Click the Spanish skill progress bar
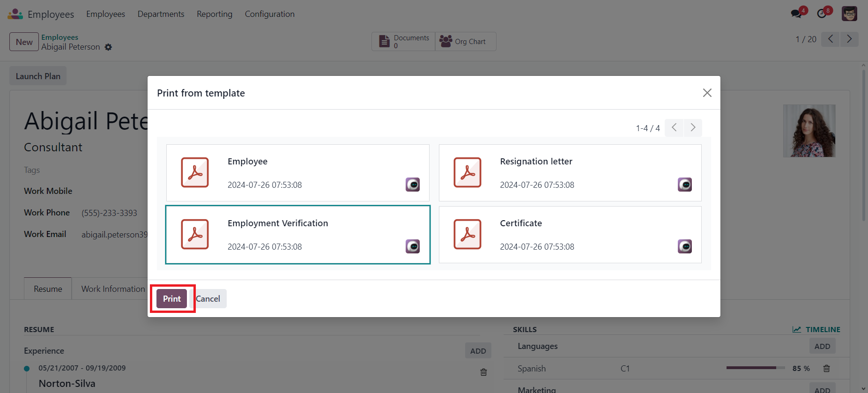This screenshot has width=868, height=393. (755, 368)
